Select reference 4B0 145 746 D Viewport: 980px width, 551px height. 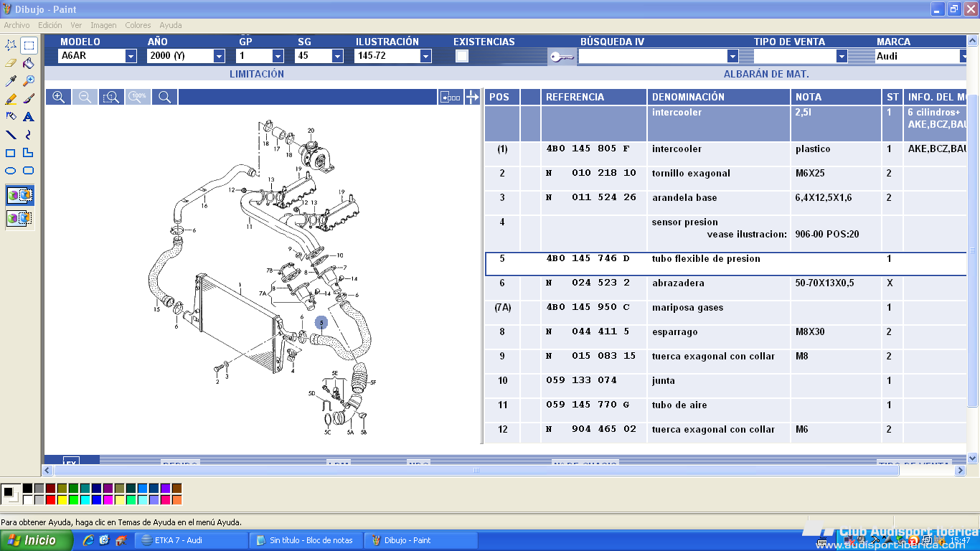click(x=588, y=258)
